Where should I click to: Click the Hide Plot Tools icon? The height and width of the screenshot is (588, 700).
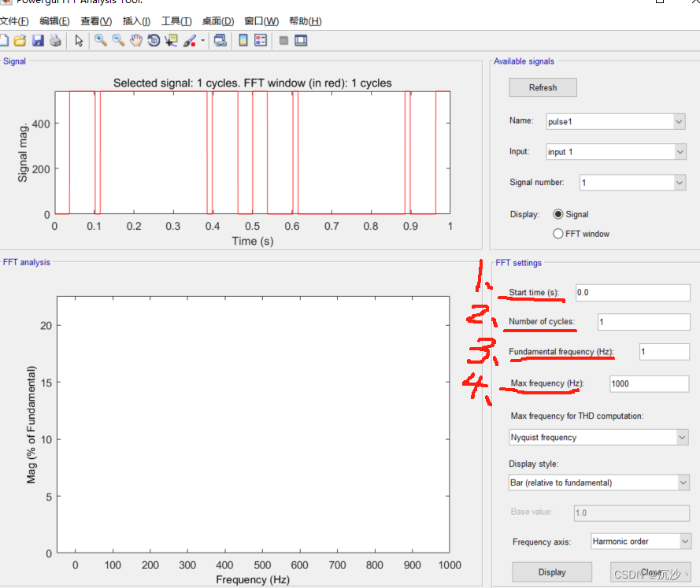pyautogui.click(x=283, y=41)
